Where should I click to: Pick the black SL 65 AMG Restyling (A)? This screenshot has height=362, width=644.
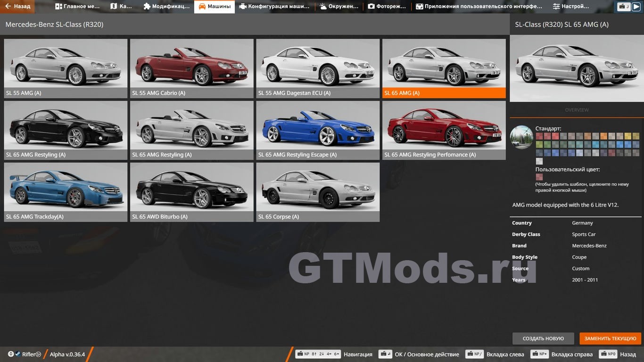point(66,131)
